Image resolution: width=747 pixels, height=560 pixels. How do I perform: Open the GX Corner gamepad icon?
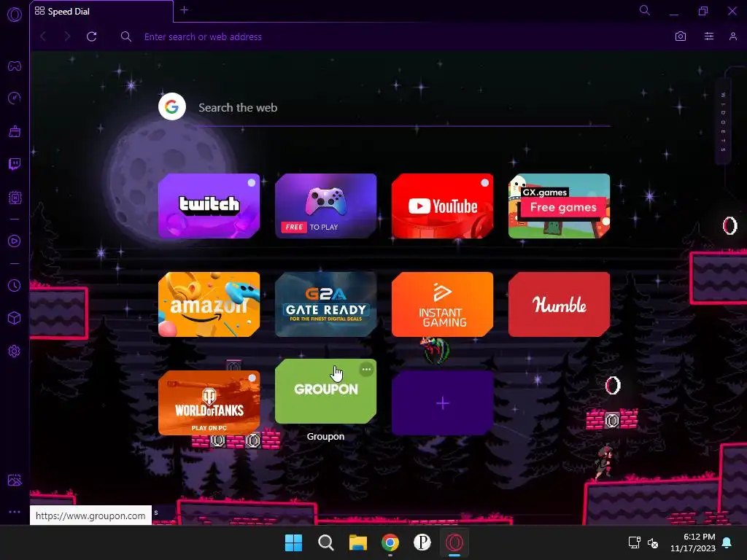[x=15, y=66]
